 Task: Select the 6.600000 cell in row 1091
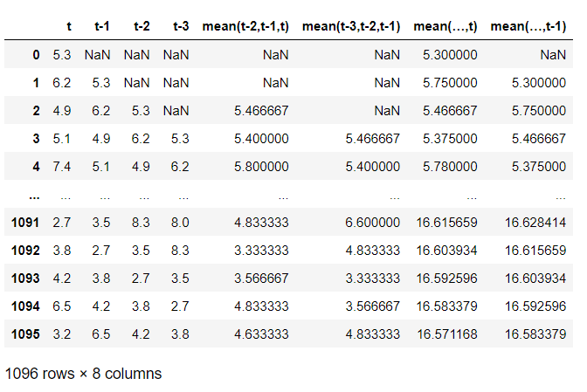click(x=372, y=224)
